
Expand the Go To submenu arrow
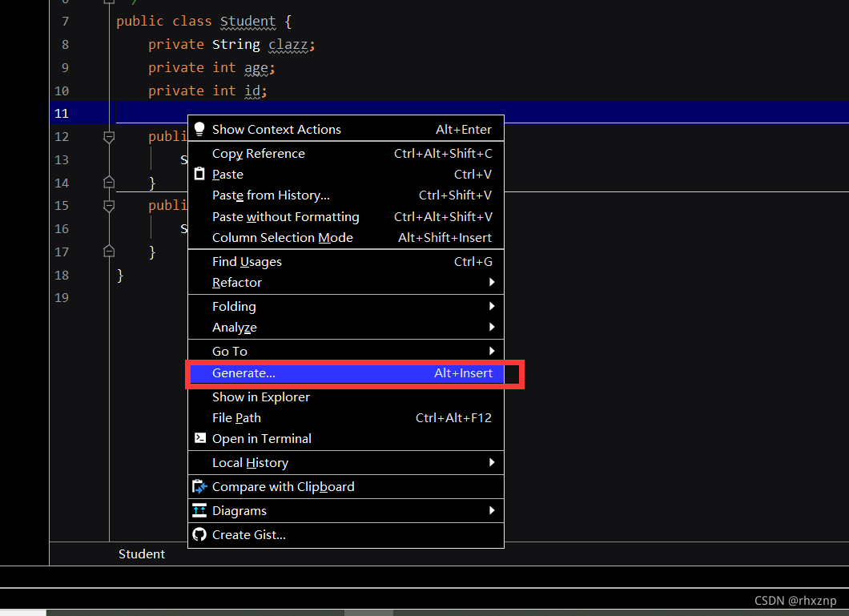coord(492,351)
